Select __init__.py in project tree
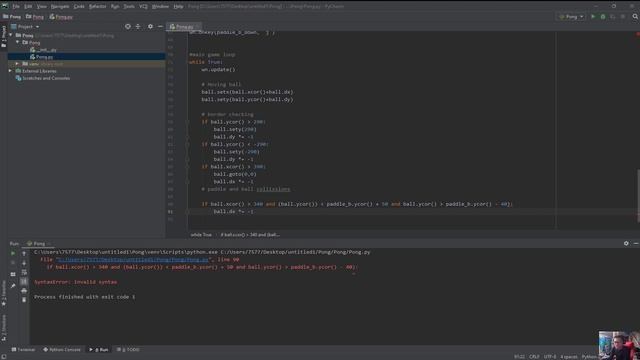 [43, 50]
